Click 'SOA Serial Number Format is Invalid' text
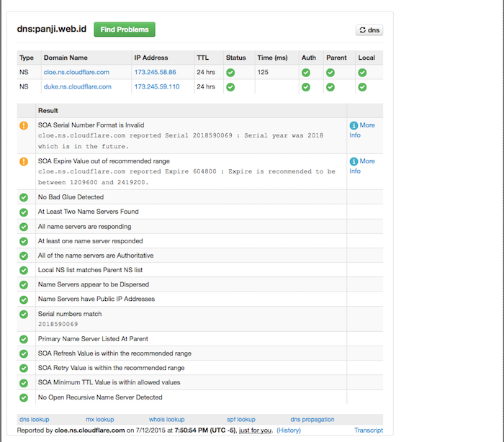Screen dimensions: 504x442 pos(91,125)
